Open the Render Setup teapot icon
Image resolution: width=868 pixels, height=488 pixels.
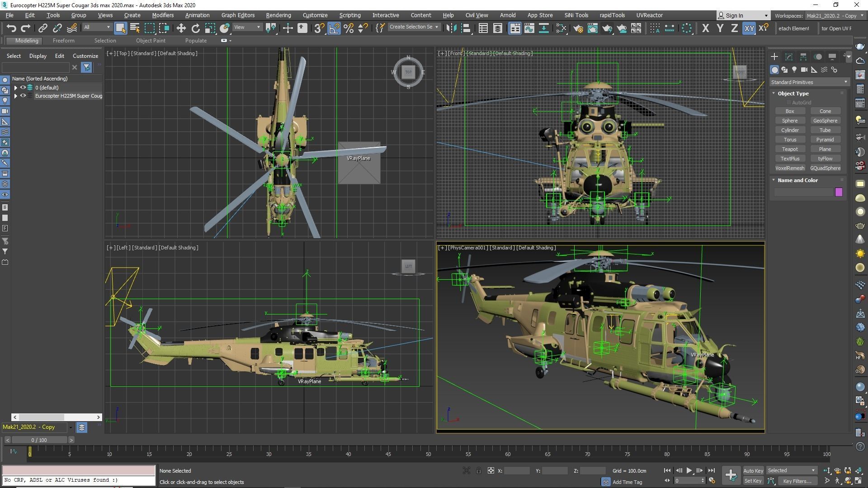click(578, 28)
